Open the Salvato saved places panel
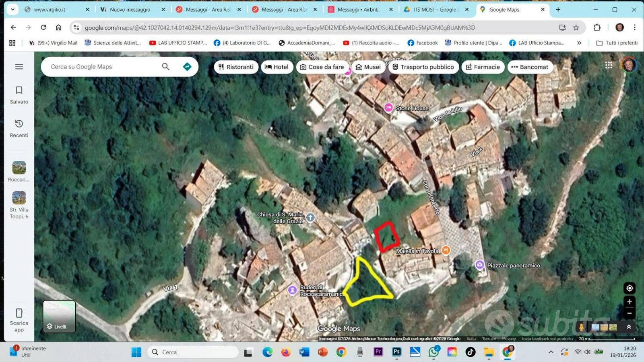Screen dimensions: 644x362 pyautogui.click(x=19, y=95)
